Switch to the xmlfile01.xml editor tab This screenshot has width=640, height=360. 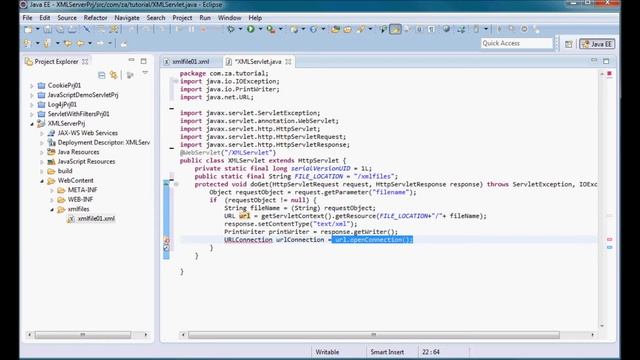(x=190, y=62)
